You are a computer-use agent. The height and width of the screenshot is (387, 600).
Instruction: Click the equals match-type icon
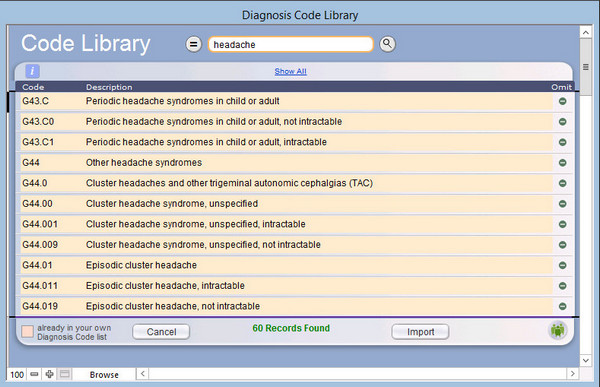click(194, 44)
